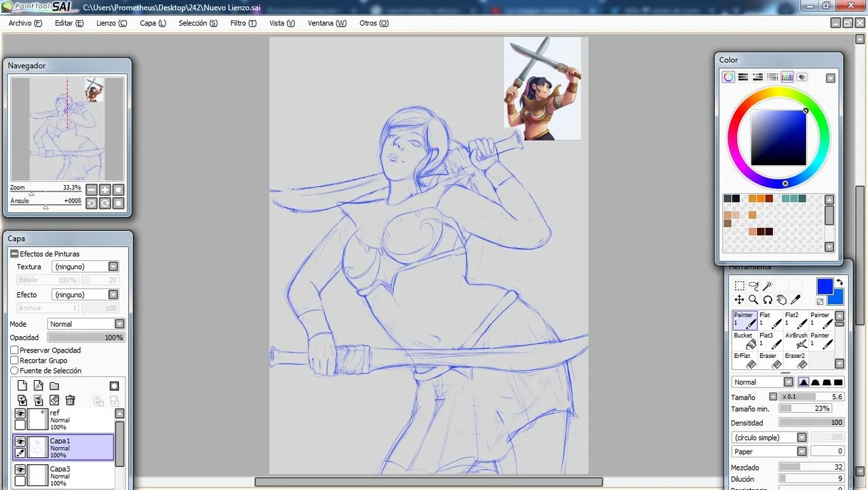
Task: Adjust the Densidad slider
Action: [811, 422]
